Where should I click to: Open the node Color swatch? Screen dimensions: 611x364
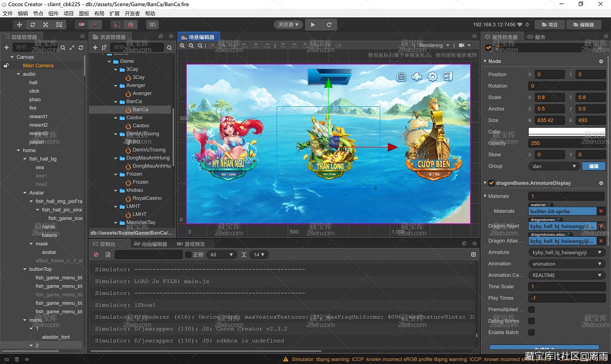click(x=567, y=131)
